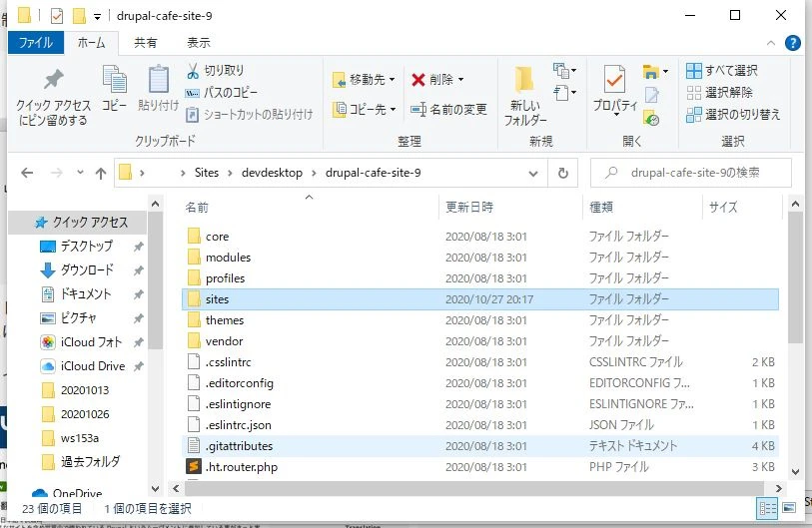Click chevron after devdesktop in breadcrumb

click(314, 173)
